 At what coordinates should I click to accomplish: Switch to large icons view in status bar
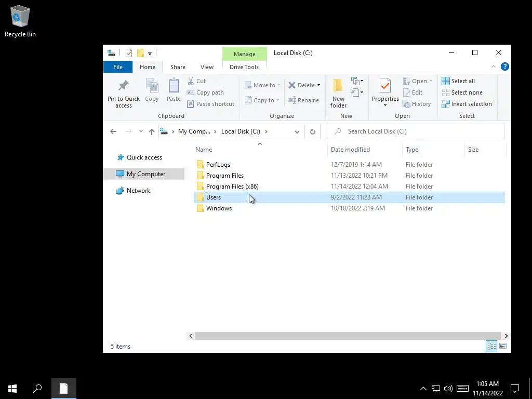tap(503, 346)
